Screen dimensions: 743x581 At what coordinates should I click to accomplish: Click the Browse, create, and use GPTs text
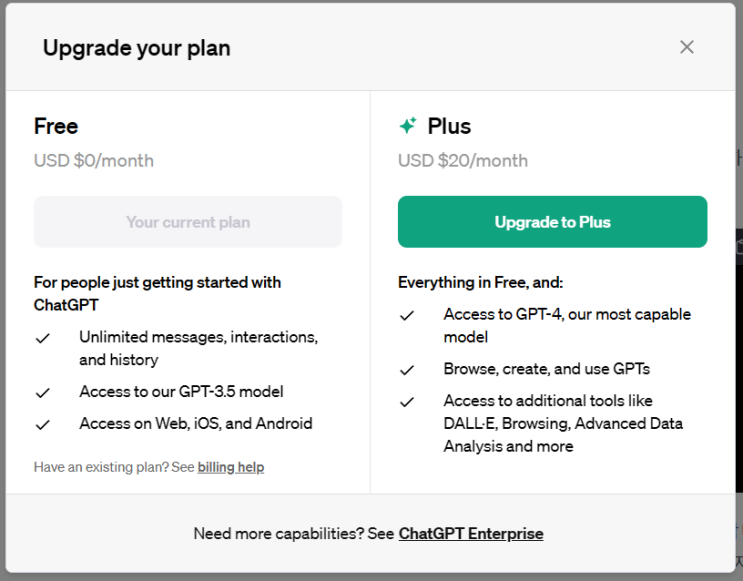[x=547, y=369]
